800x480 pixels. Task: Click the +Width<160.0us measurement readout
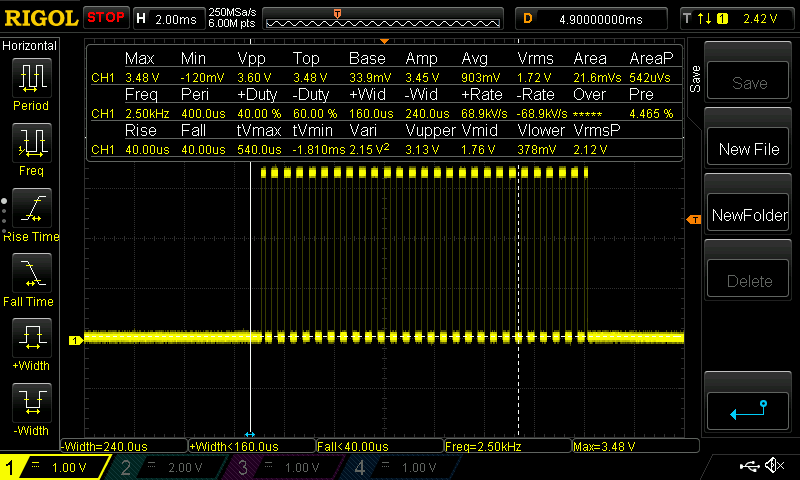tap(252, 446)
